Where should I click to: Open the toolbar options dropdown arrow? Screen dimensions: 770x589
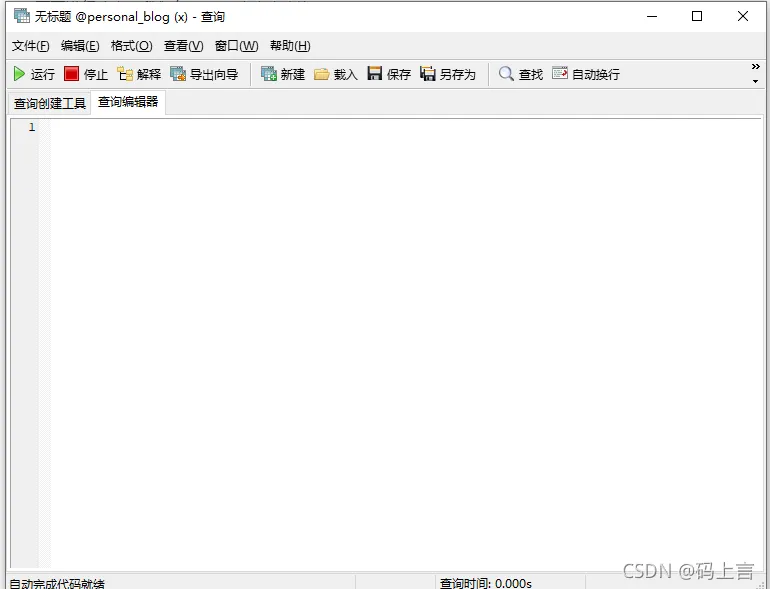pos(755,81)
